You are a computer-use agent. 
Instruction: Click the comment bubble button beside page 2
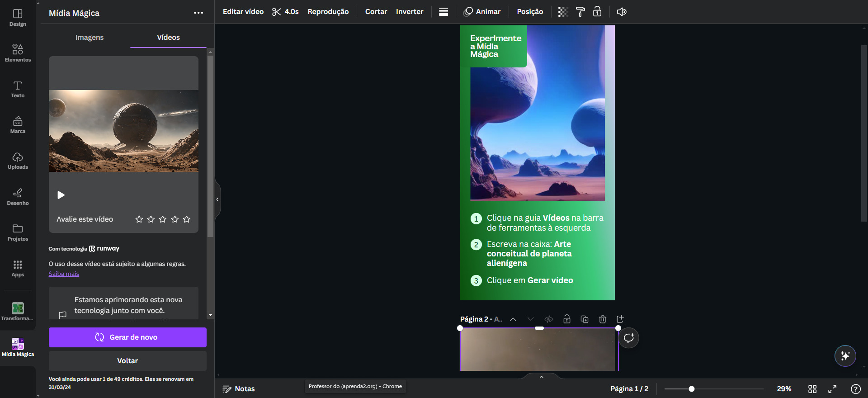click(629, 338)
